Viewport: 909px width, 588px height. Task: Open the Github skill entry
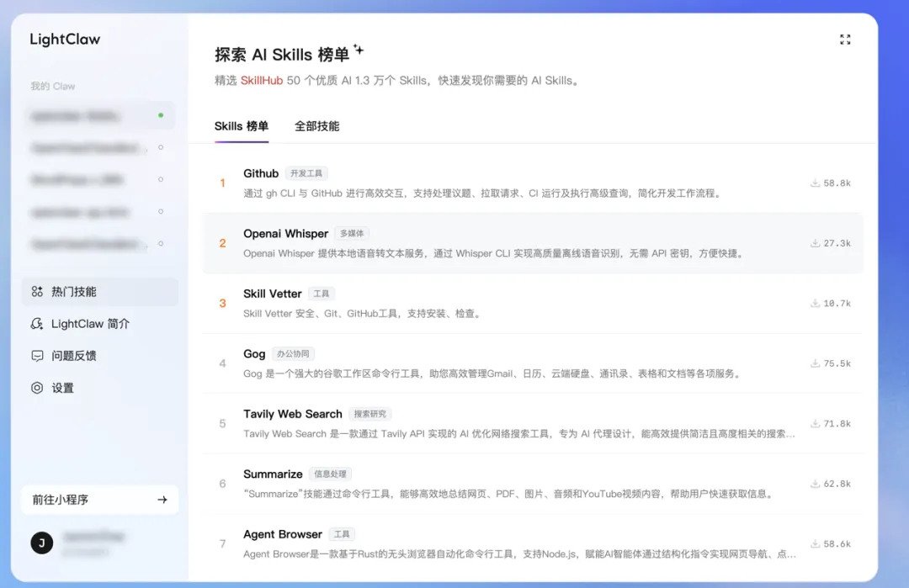pos(532,183)
